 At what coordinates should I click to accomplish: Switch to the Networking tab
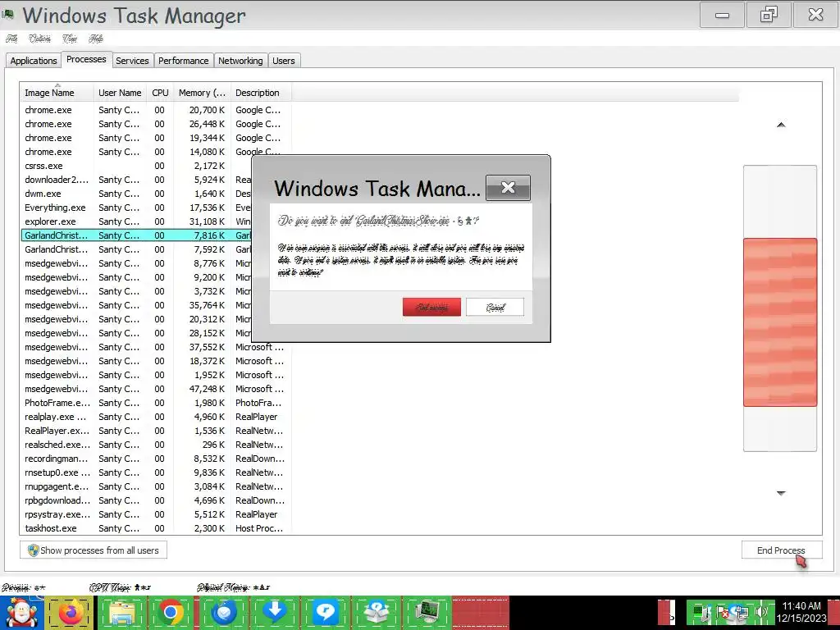point(240,61)
